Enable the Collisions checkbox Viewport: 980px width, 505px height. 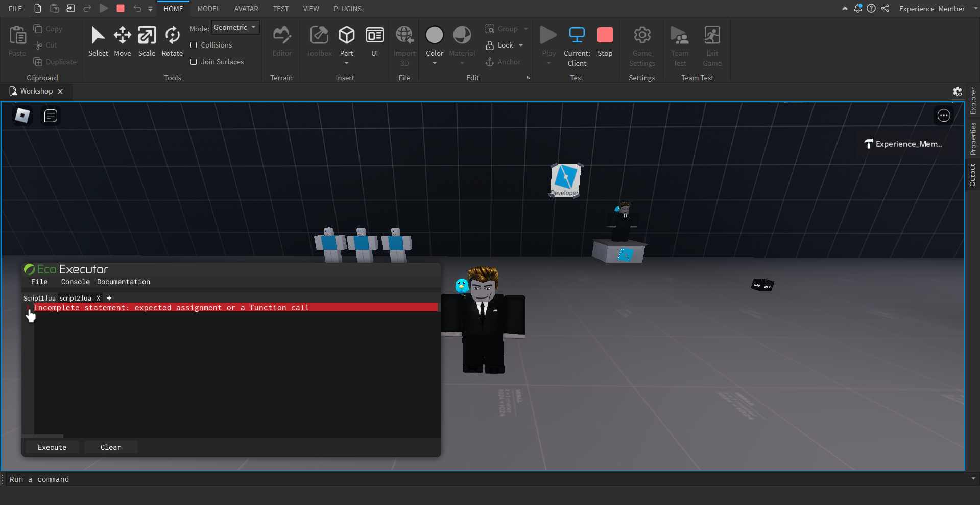tap(194, 45)
